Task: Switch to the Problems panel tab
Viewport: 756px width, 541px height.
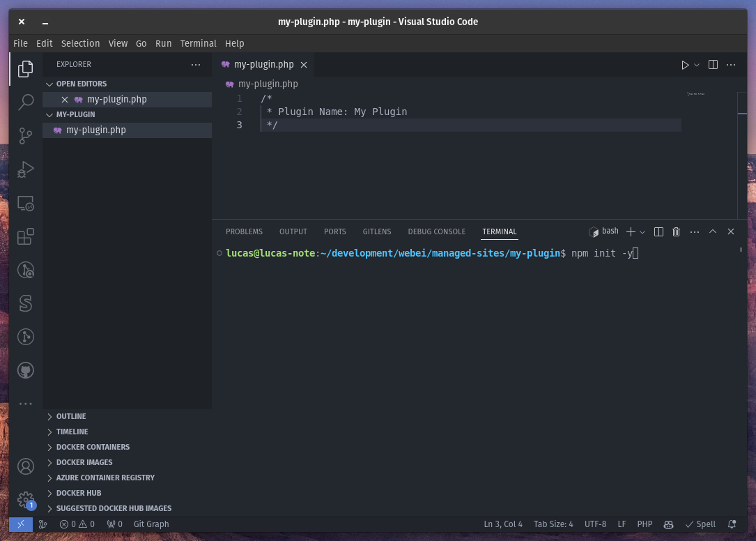Action: coord(244,231)
